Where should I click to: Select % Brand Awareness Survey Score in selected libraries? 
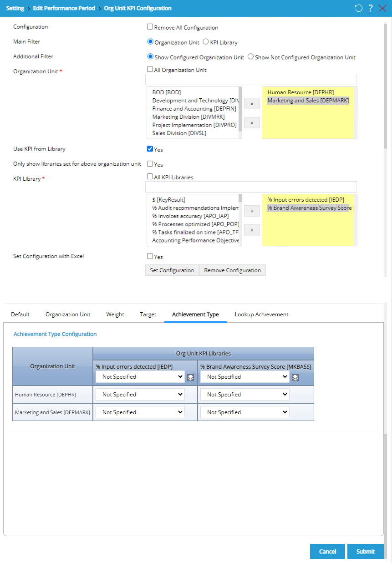point(309,208)
